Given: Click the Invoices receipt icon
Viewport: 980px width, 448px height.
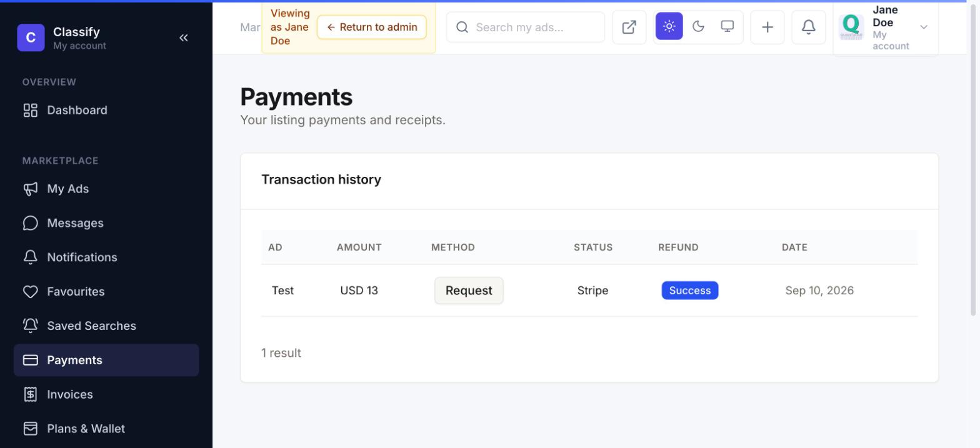Looking at the screenshot, I should pyautogui.click(x=30, y=394).
